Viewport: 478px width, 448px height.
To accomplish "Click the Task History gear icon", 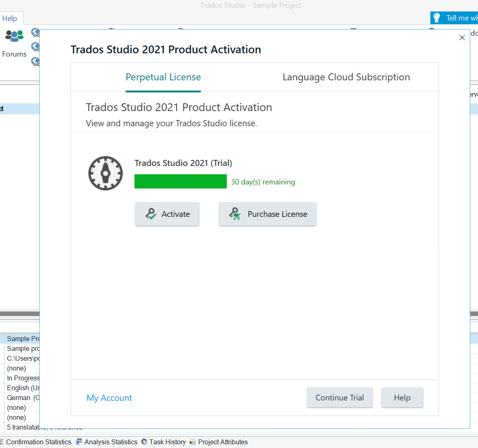I will coord(144,441).
